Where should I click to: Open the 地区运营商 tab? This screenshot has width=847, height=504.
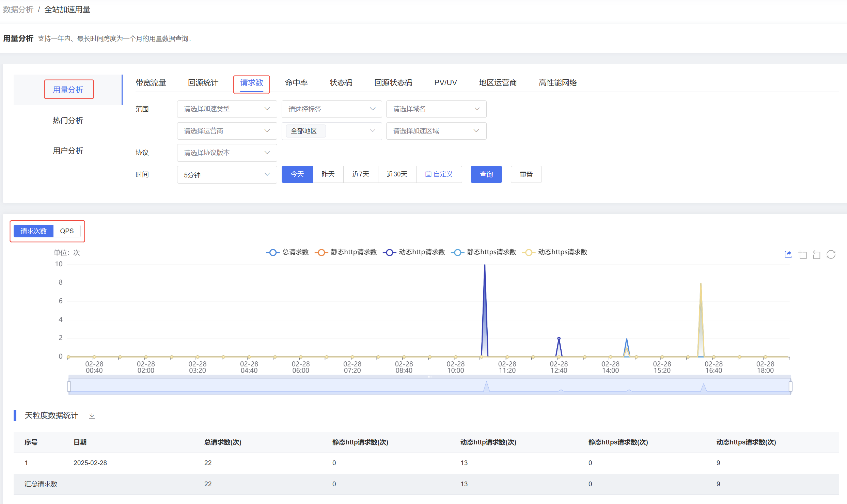click(x=498, y=83)
